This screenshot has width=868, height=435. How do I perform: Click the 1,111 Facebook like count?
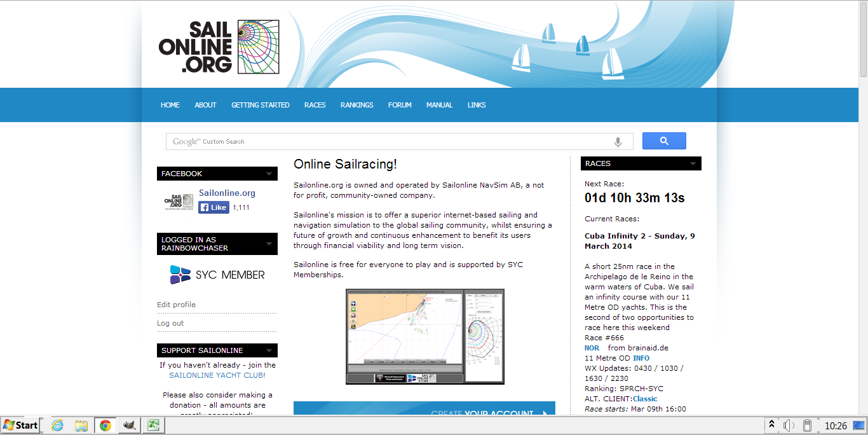coord(241,207)
